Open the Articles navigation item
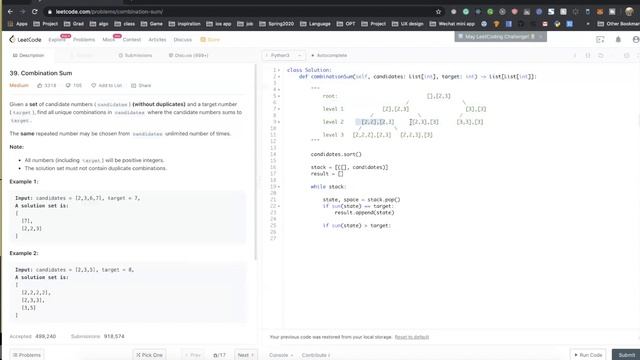The width and height of the screenshot is (640, 360). tap(157, 40)
